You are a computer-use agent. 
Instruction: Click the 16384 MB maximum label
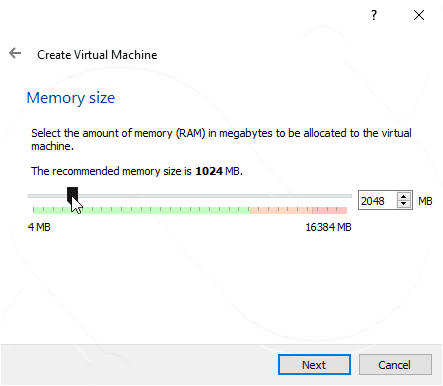coord(328,227)
